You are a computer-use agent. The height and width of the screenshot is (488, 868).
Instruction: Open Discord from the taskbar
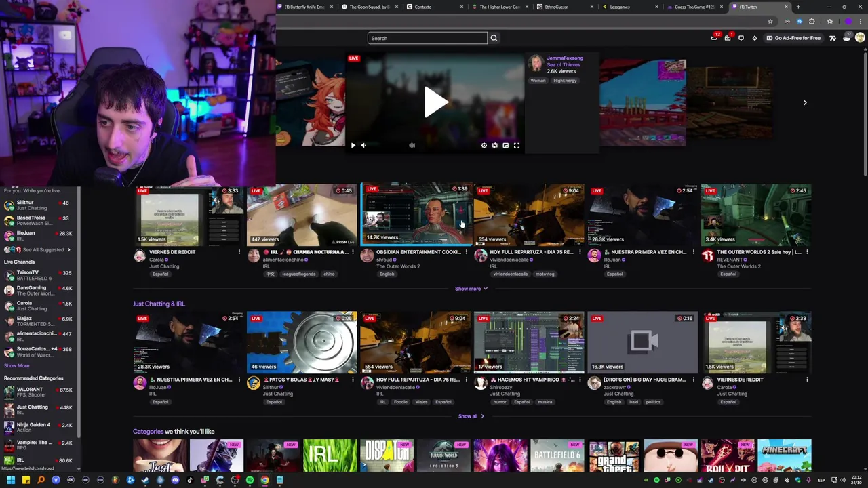[x=175, y=480]
